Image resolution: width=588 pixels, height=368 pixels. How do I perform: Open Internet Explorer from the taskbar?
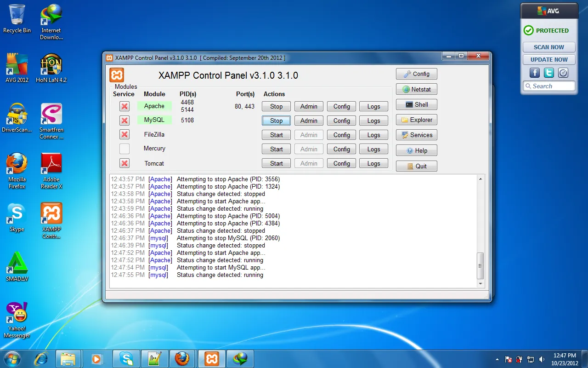tap(41, 359)
